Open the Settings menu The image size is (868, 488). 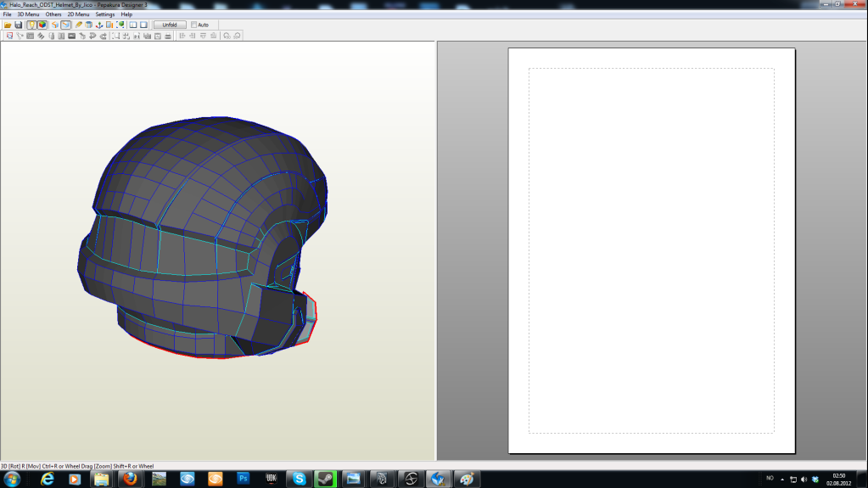pyautogui.click(x=104, y=14)
